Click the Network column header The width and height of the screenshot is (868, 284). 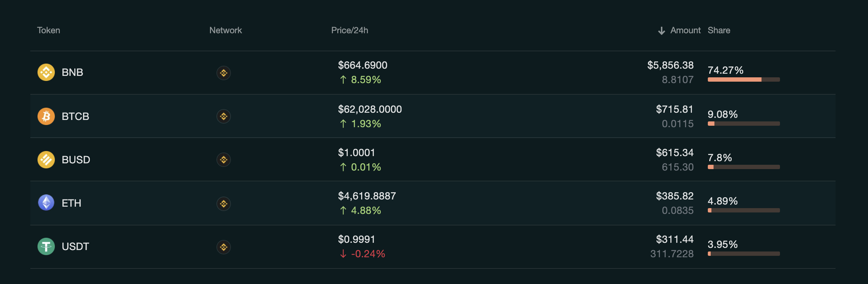click(x=225, y=30)
